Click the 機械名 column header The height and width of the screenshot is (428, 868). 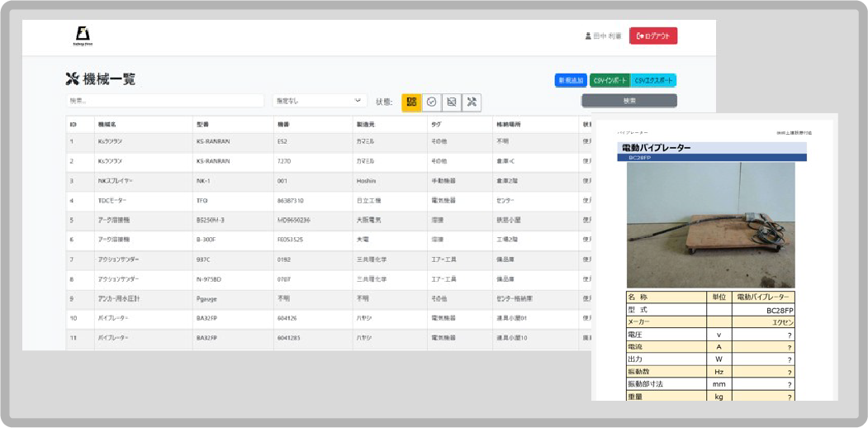tap(108, 125)
